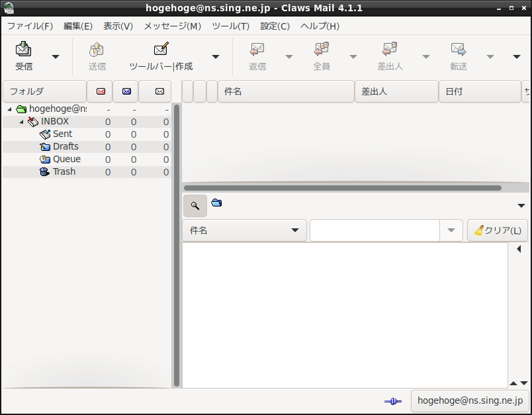Image resolution: width=532 pixels, height=415 pixels.
Task: Click the Sent folder icon
Action: pyautogui.click(x=45, y=134)
